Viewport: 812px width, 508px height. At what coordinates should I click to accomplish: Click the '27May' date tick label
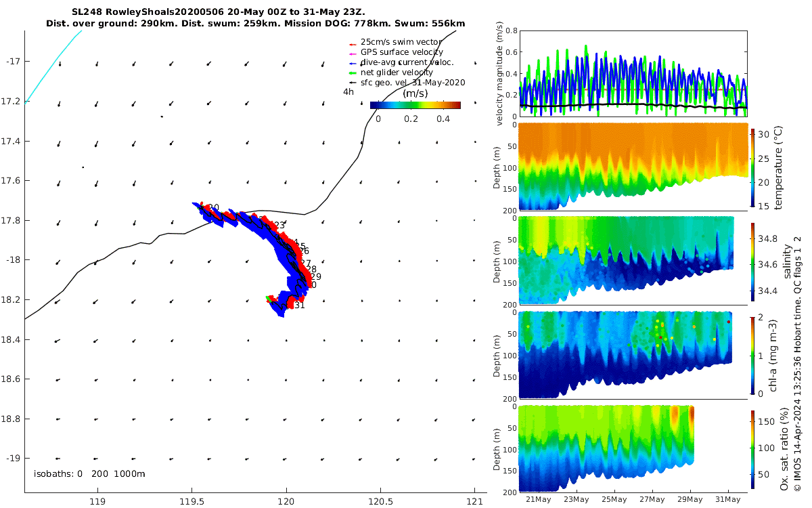[652, 499]
